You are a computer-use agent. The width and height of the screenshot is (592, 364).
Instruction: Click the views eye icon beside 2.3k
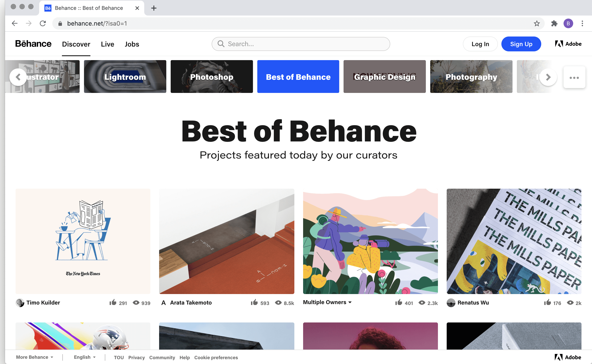tap(422, 303)
